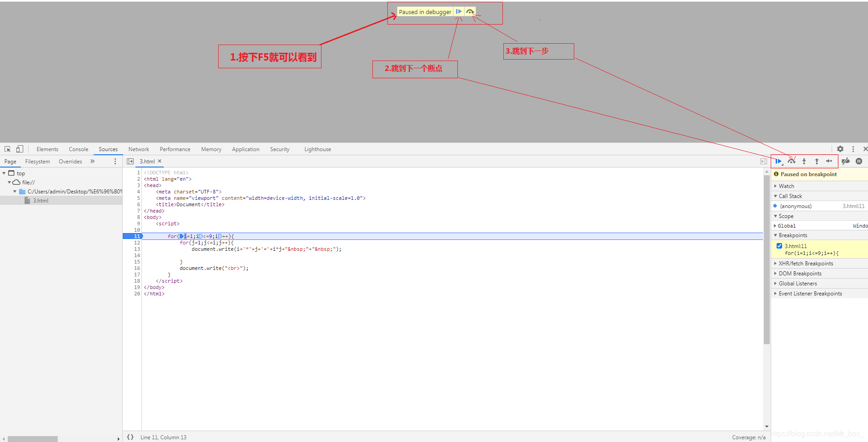Click line number 11 breakpoint marker
The width and height of the screenshot is (868, 442).
tap(137, 236)
